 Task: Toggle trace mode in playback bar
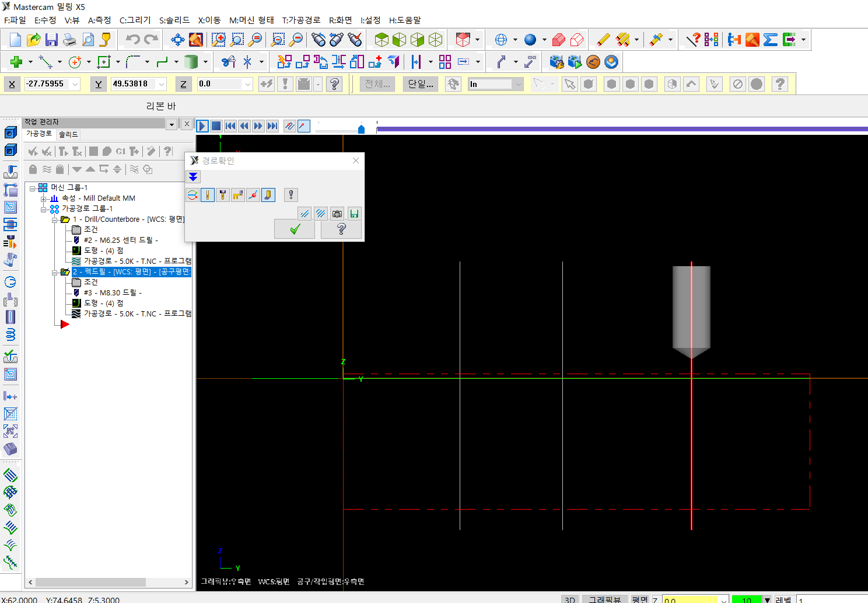tap(290, 126)
